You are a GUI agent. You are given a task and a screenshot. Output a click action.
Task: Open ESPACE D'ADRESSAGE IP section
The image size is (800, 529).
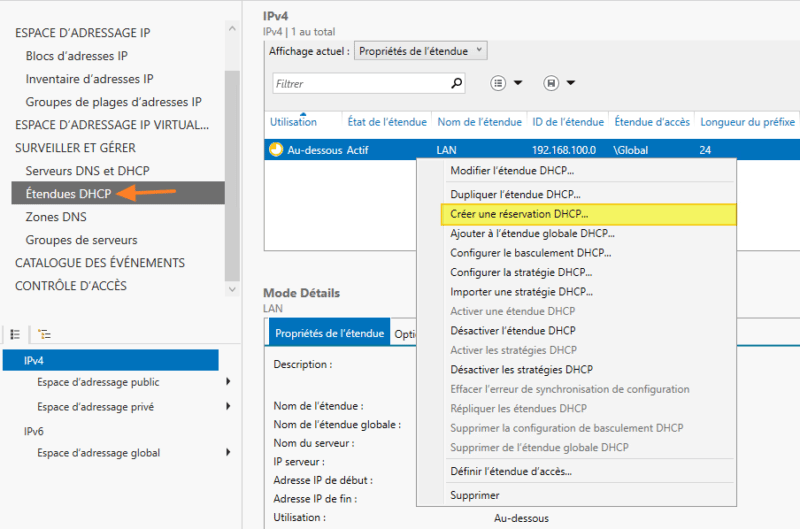[83, 33]
